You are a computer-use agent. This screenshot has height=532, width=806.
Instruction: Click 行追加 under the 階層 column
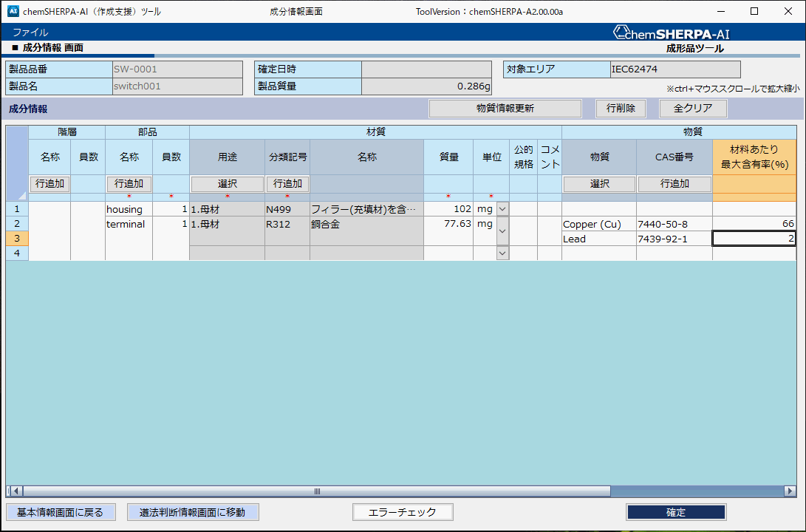49,183
